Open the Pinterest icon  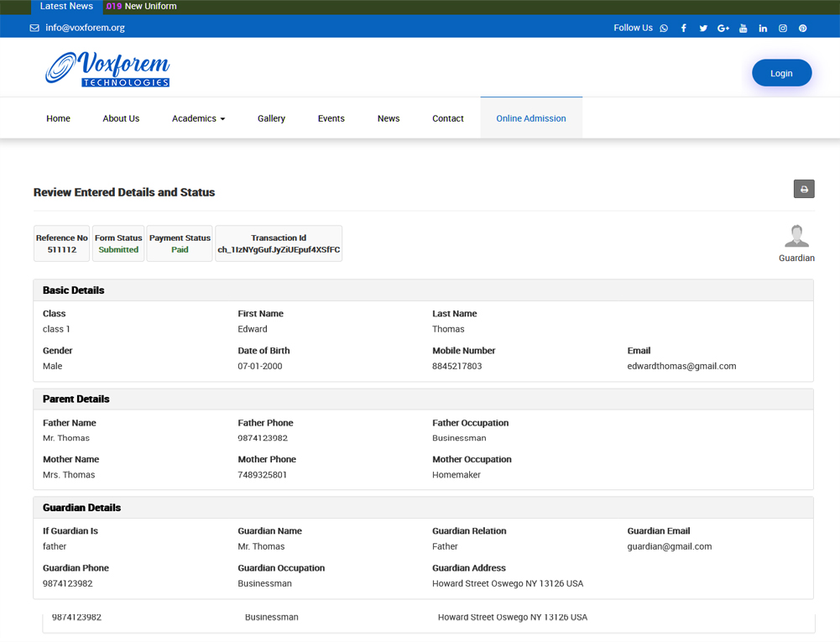(802, 29)
